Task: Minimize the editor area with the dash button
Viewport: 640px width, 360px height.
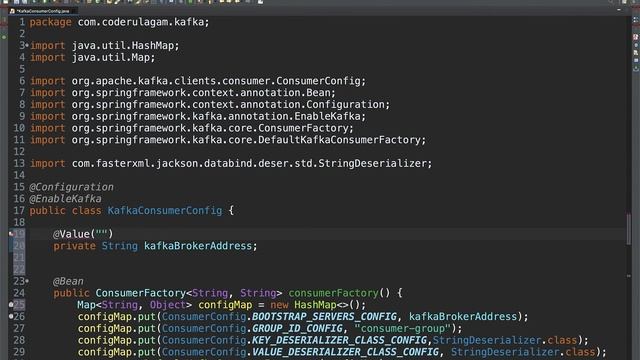Action: click(619, 10)
